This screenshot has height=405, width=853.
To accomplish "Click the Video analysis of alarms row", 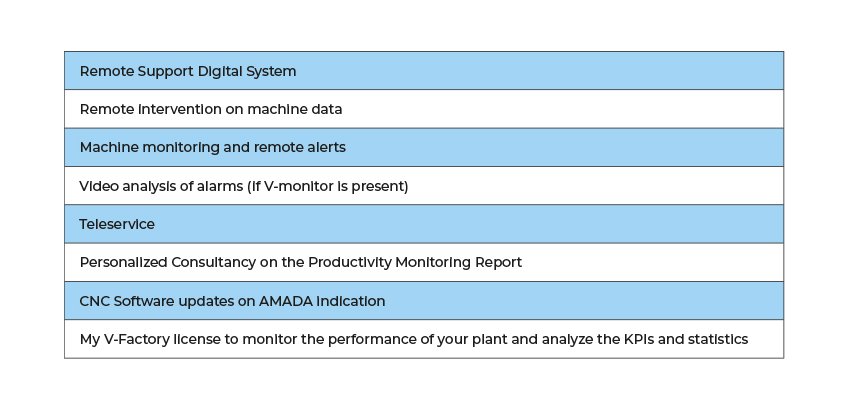I will click(x=424, y=186).
